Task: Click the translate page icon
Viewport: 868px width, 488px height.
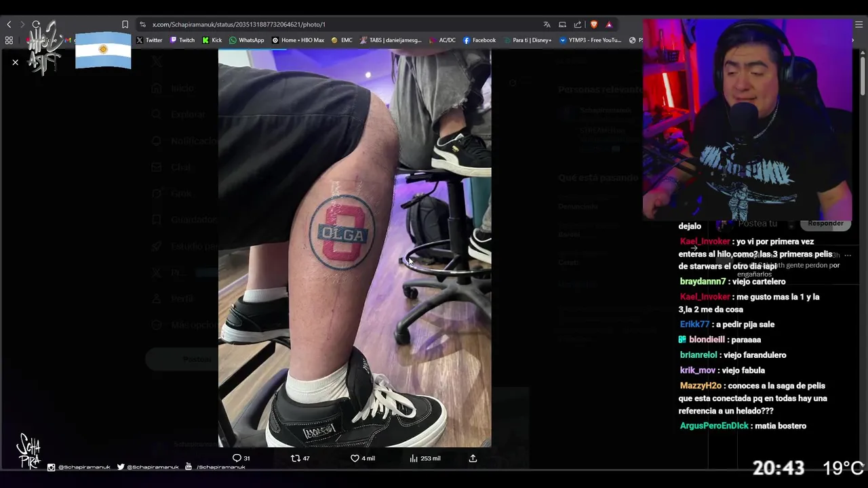Action: click(x=547, y=24)
